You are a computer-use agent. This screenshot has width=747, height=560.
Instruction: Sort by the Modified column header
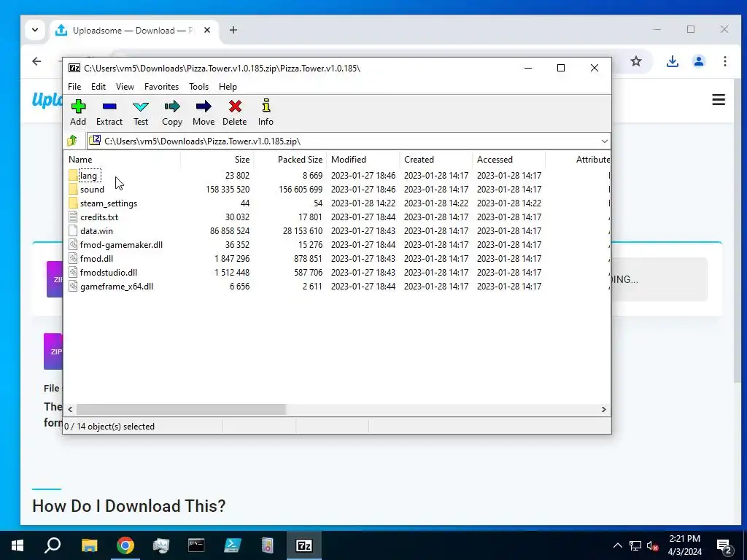(363, 160)
